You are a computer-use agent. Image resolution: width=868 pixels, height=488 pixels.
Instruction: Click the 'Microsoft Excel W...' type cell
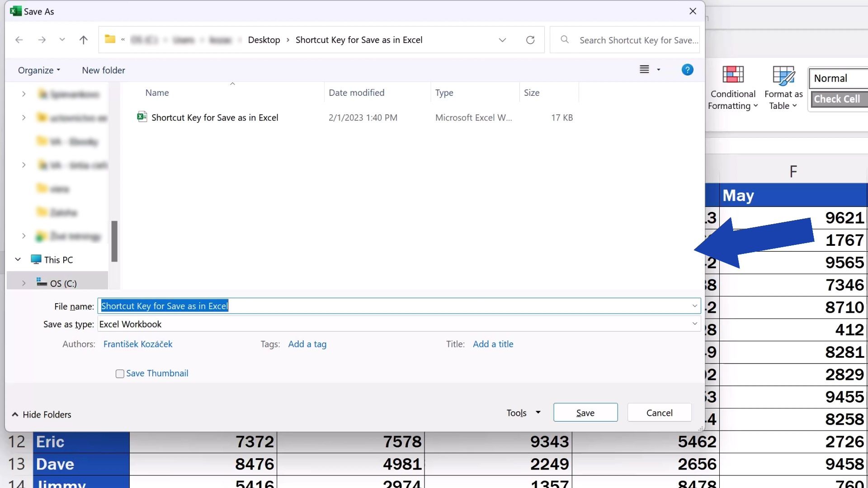[x=474, y=117]
